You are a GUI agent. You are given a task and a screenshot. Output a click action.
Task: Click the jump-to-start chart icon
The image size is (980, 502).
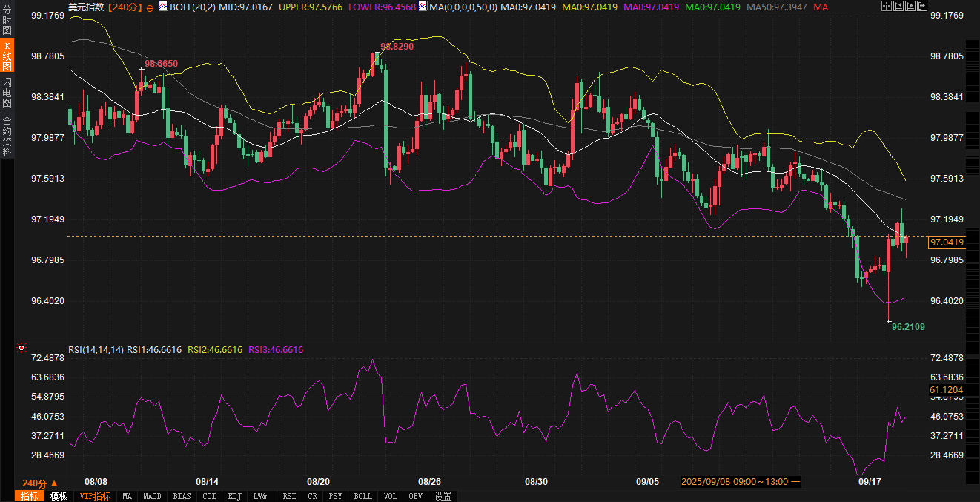898,6
